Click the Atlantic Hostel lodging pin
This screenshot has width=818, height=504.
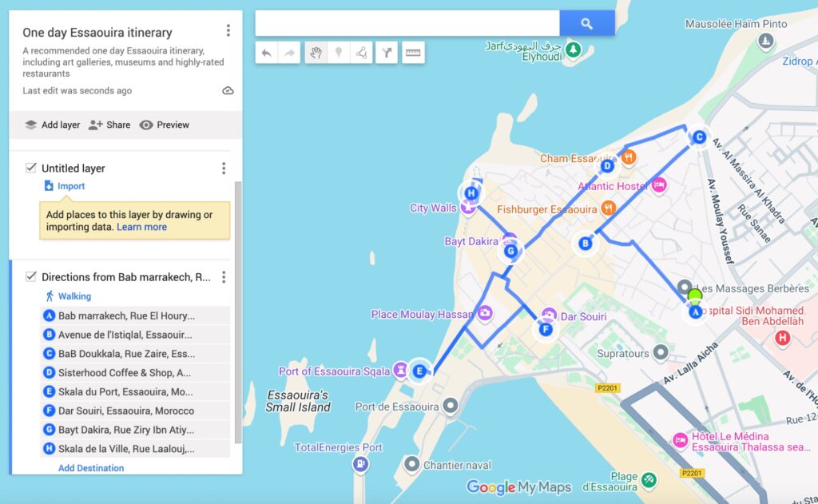[659, 185]
